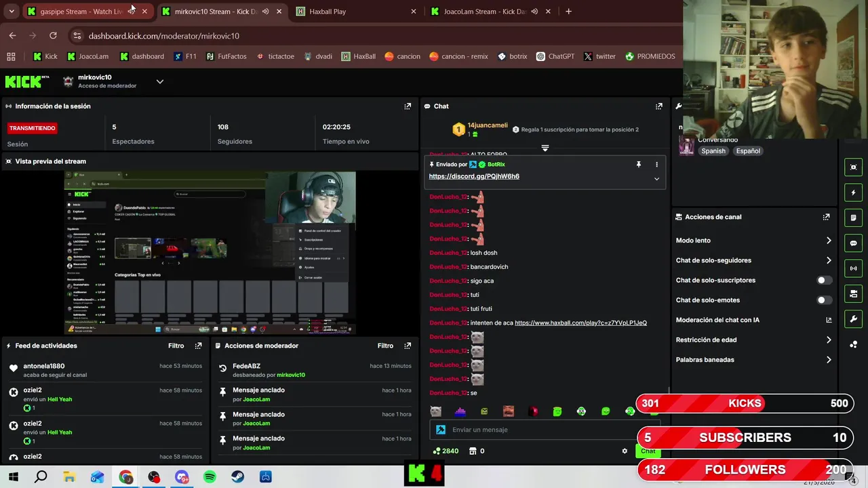Open the botrix bookmark
This screenshot has height=488, width=868.
(512, 56)
